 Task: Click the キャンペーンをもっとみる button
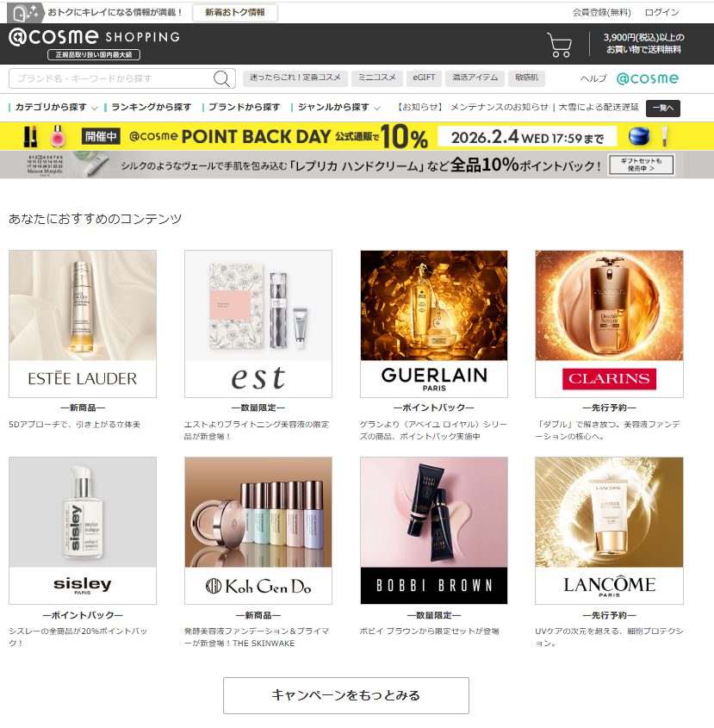[x=346, y=695]
